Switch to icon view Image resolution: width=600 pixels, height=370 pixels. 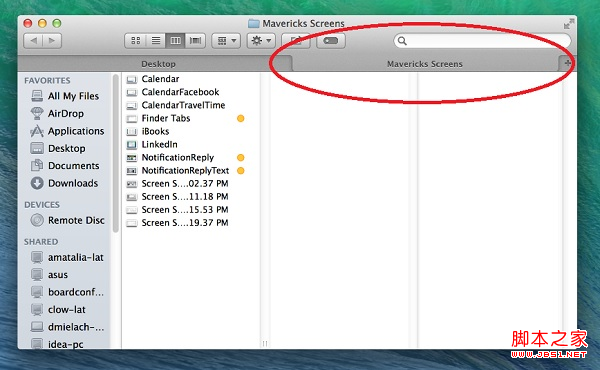(x=135, y=41)
